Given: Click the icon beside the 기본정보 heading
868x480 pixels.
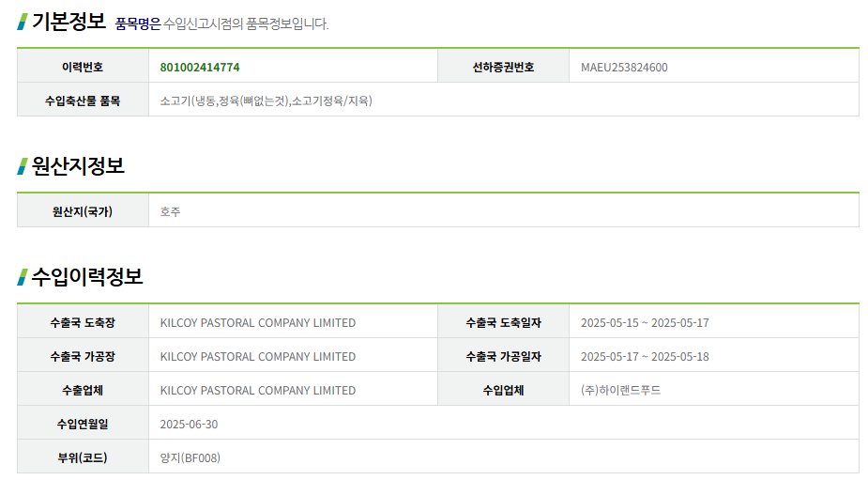Looking at the screenshot, I should [22, 22].
